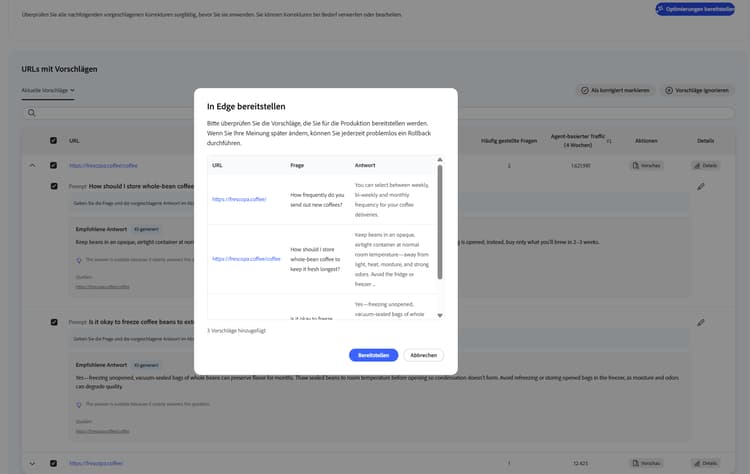Screen dimensions: 750x474
Task: Click the dialog scrollbar down arrow
Action: coord(440,315)
